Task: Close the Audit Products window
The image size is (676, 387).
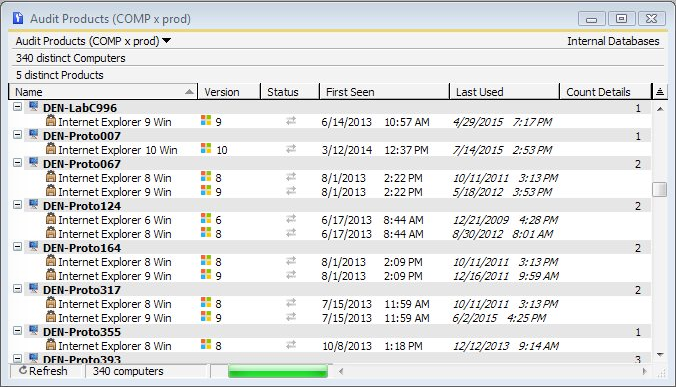Action: coord(651,19)
